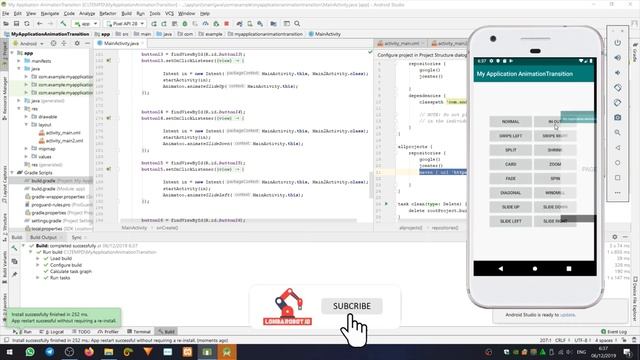Tap the SLIDE UP button in the app

coord(511,207)
